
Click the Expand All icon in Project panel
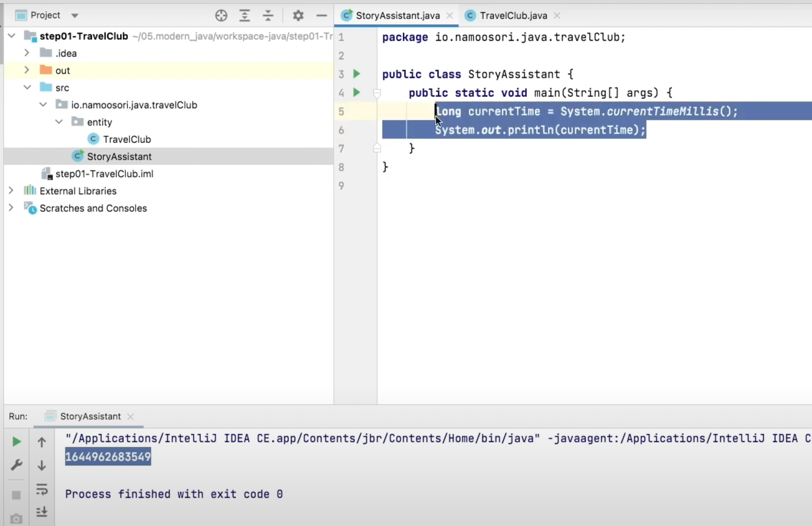[x=244, y=15]
